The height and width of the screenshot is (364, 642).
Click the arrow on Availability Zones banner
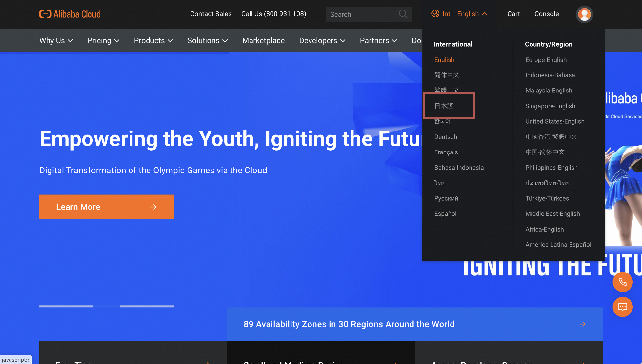pos(582,324)
